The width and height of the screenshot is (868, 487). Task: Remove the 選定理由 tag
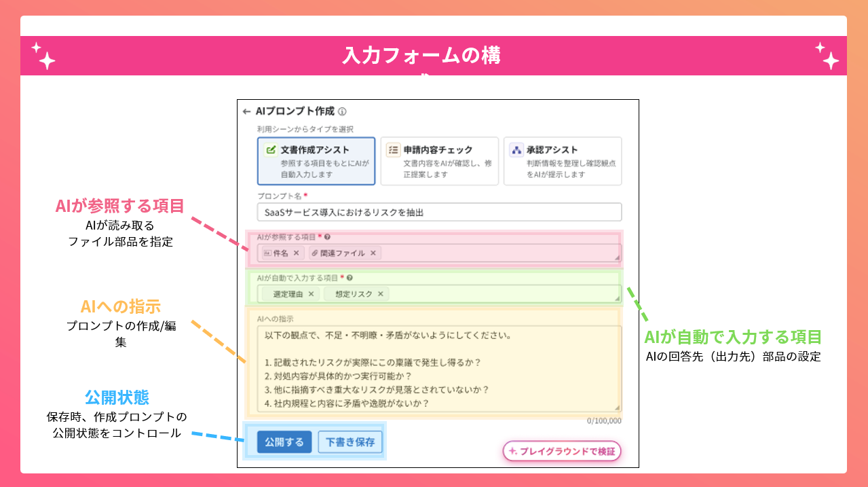coord(311,294)
